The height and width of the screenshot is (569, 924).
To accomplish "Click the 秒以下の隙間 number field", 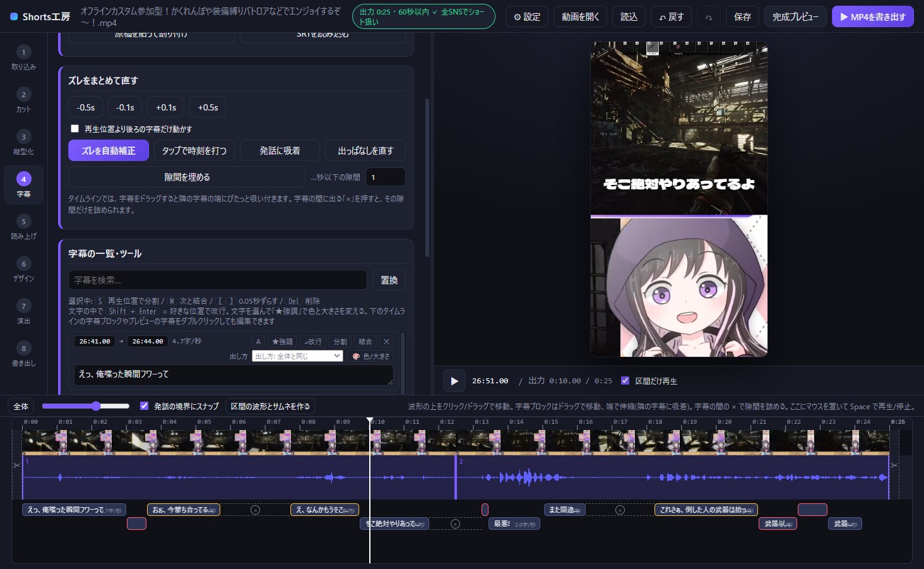I will coord(386,177).
